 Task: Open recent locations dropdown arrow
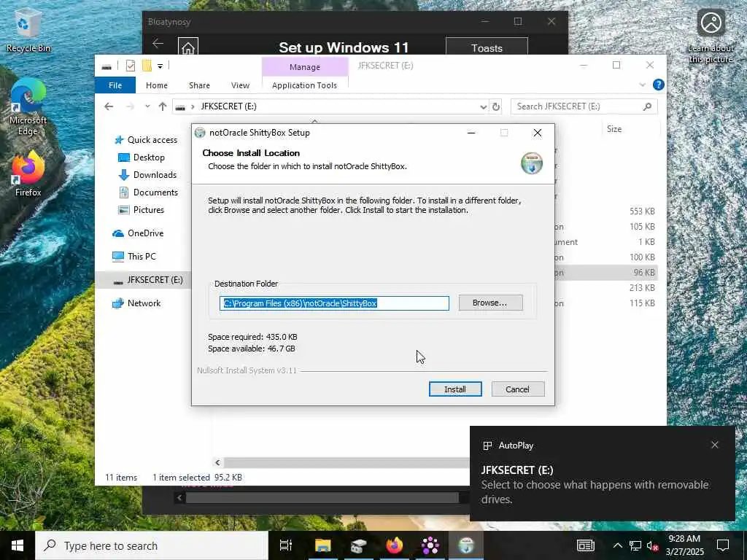[x=147, y=106]
